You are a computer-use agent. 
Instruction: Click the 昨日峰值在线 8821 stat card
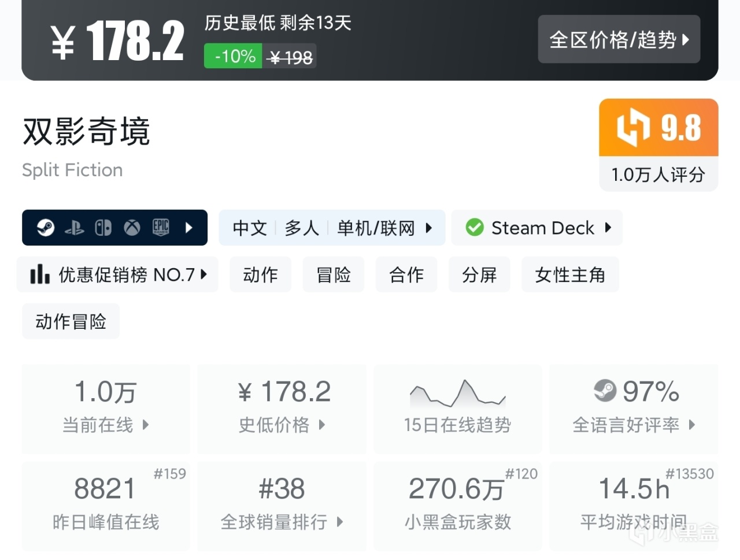[x=106, y=506]
